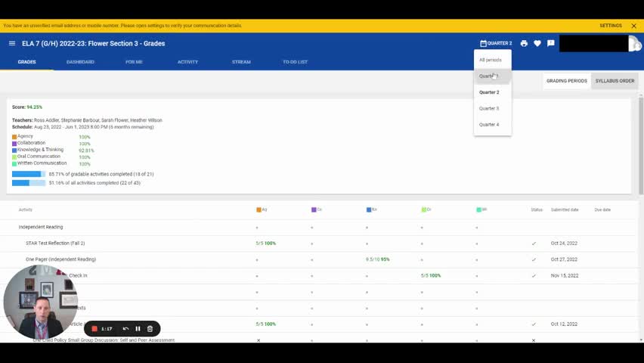
Task: Pause the screen recording
Action: [138, 329]
